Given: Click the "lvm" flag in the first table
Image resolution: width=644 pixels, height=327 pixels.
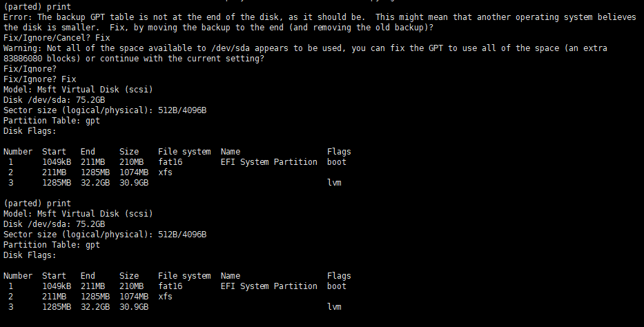Looking at the screenshot, I should click(x=335, y=183).
